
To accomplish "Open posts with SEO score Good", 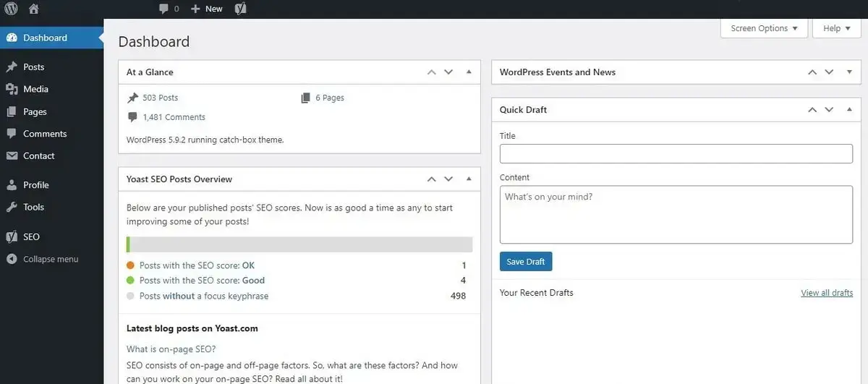I will click(x=202, y=281).
